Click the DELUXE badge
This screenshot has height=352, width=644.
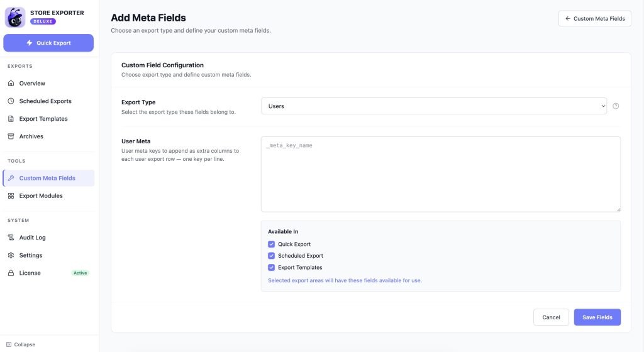pos(43,21)
